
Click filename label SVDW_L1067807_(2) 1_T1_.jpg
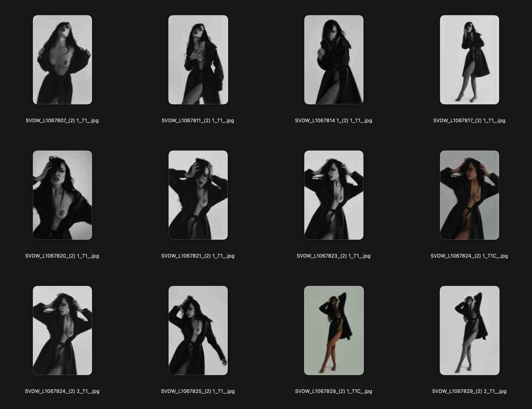coord(62,121)
